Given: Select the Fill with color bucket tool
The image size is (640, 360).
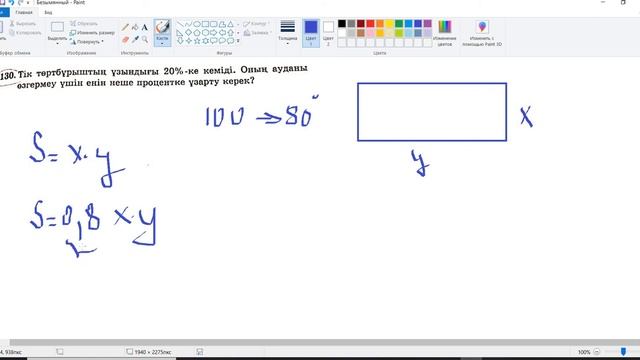Looking at the screenshot, I should [135, 27].
